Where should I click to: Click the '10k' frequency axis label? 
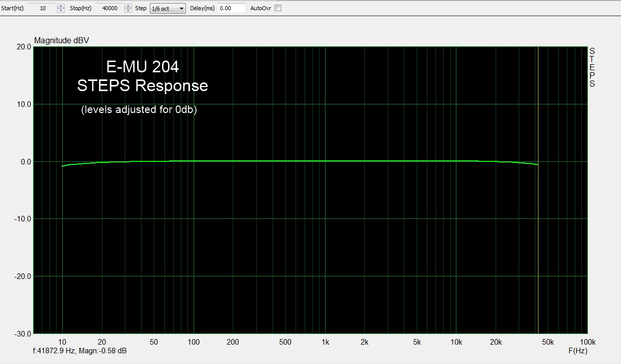coord(456,342)
